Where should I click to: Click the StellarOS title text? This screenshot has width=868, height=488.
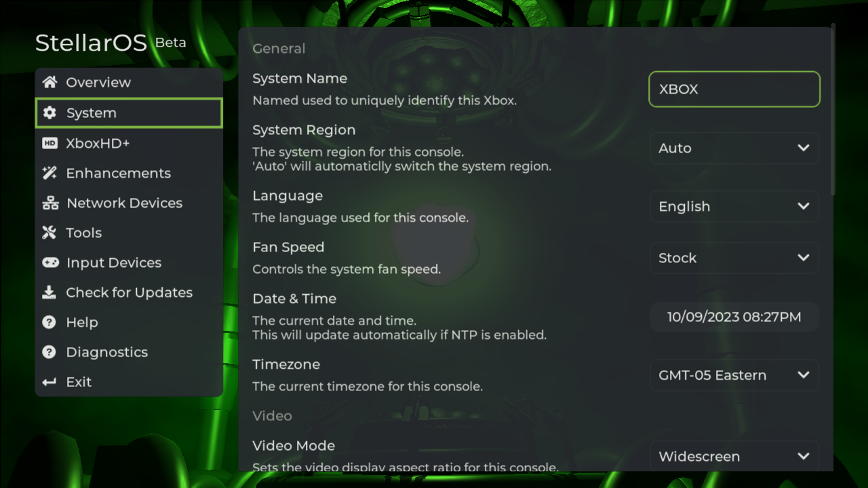point(91,43)
